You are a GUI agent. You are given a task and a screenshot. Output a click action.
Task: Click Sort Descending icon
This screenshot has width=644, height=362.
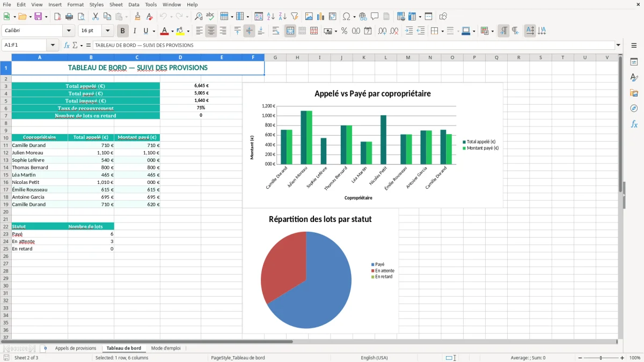click(x=282, y=17)
